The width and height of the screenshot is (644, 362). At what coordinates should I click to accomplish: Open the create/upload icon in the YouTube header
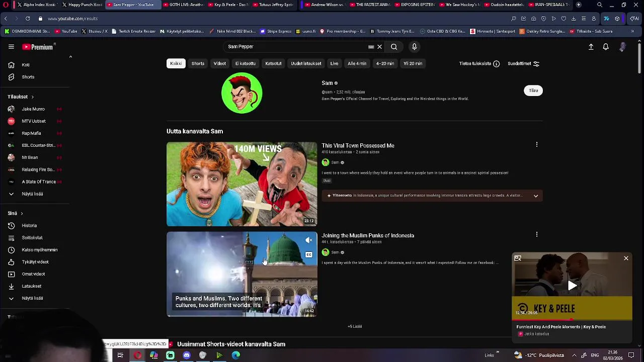click(591, 47)
